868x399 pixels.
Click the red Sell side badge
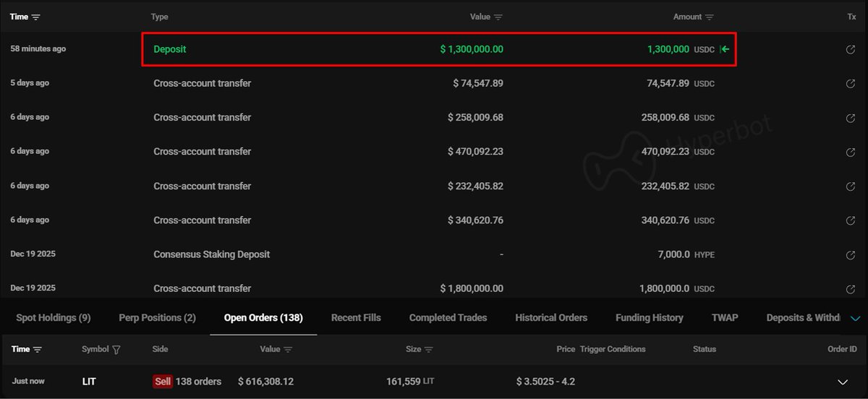tap(163, 381)
